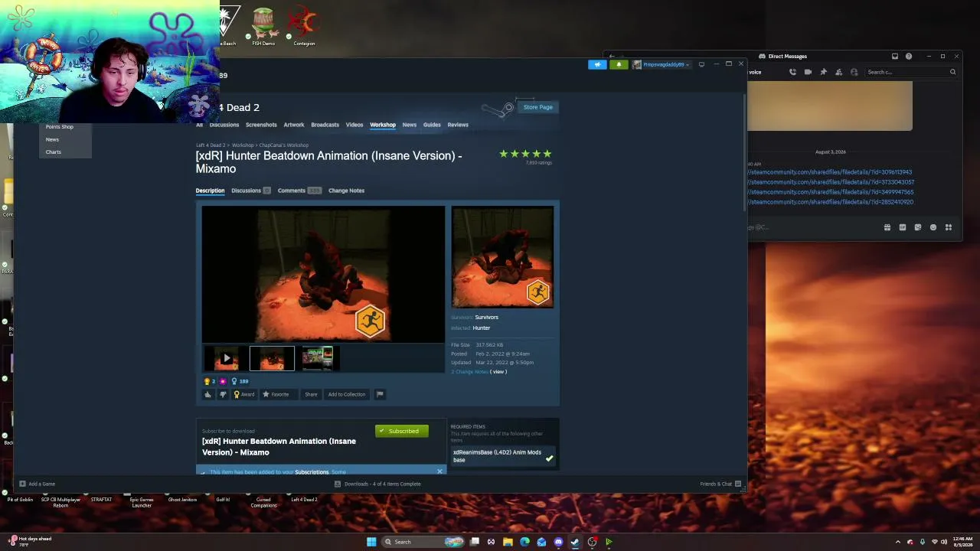
Task: Open the Change Notes tab
Action: [346, 191]
